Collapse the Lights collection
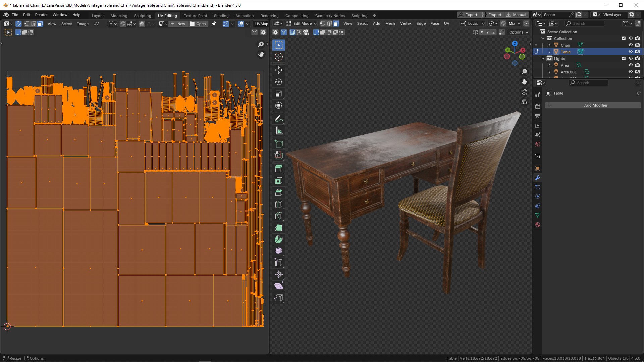Viewport: 644px width, 362px height. (543, 58)
